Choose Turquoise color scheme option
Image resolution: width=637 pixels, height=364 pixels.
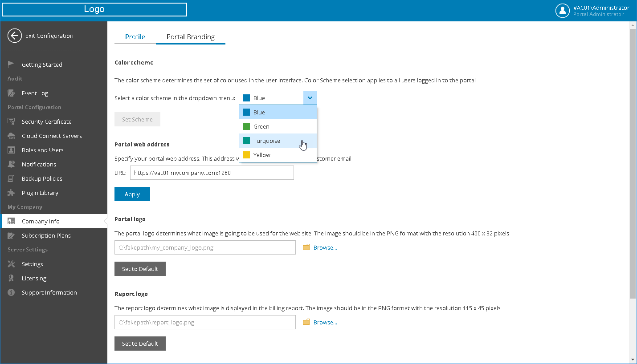tap(278, 141)
